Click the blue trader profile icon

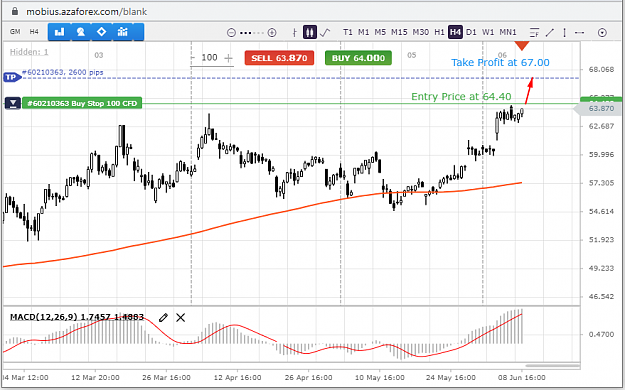click(81, 32)
